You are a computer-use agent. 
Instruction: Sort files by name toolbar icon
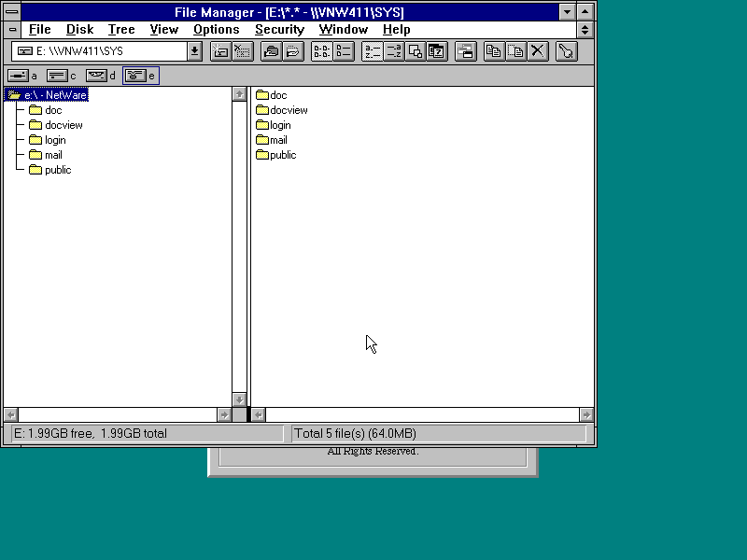coord(372,51)
